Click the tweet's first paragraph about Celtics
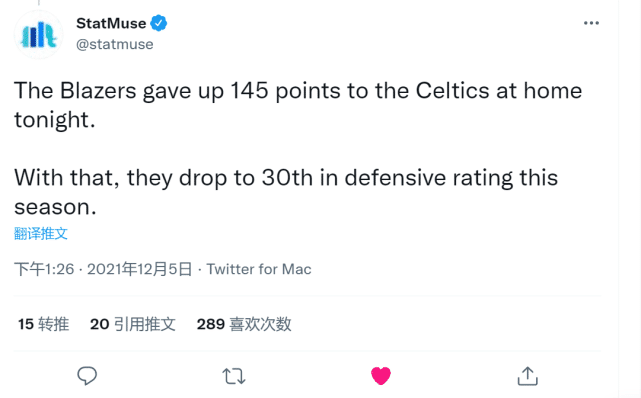The width and height of the screenshot is (641, 398). click(x=298, y=105)
